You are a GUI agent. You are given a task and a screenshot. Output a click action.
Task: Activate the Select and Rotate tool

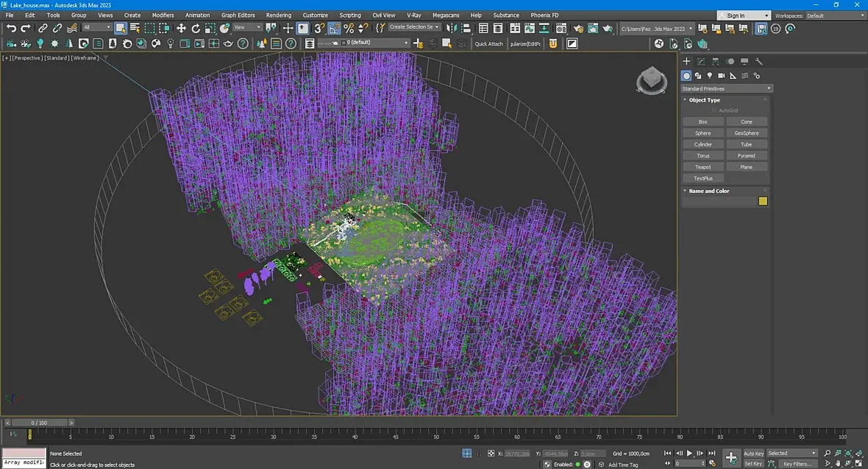point(196,28)
